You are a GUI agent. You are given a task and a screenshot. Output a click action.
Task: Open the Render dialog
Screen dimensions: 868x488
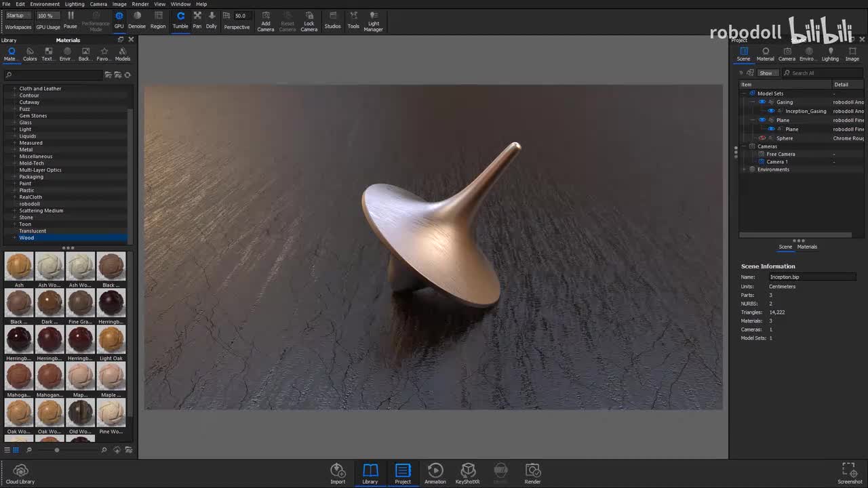click(x=532, y=473)
